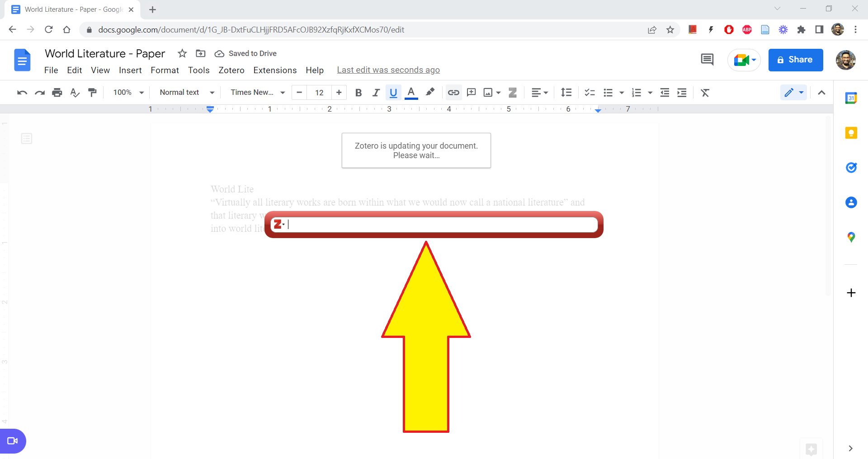Clear formatting from selection
Image resolution: width=868 pixels, height=459 pixels.
coord(705,93)
